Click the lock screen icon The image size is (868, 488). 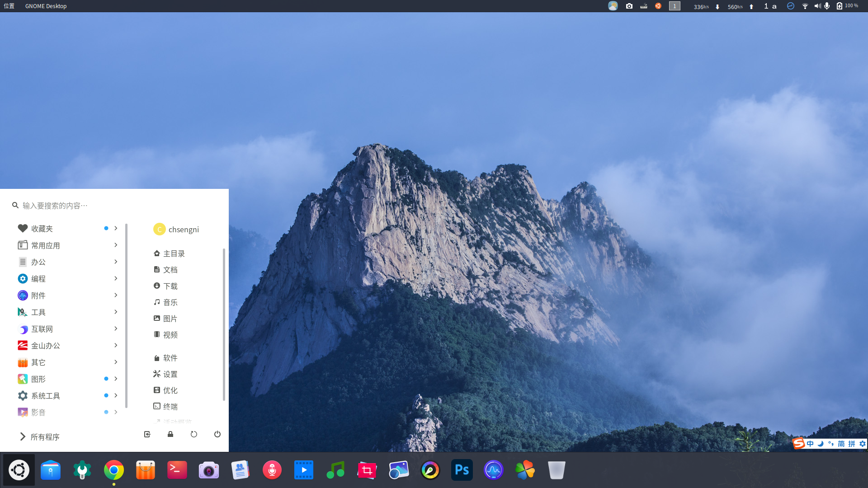[170, 434]
